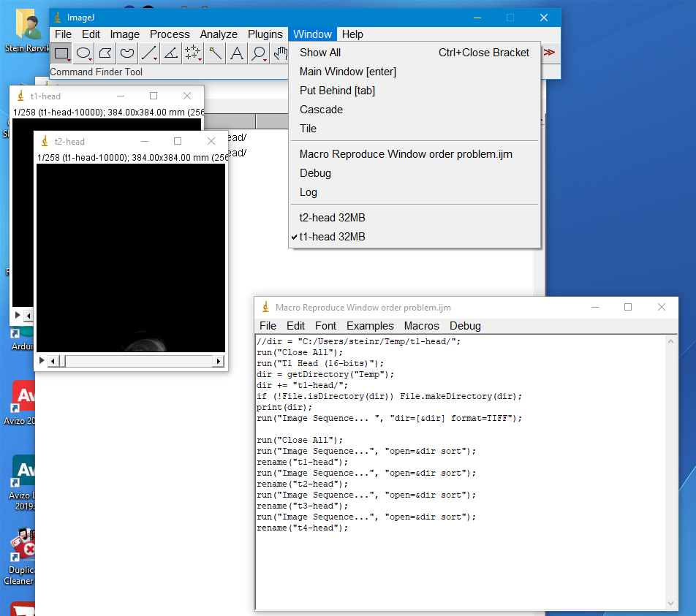Screen dimensions: 696x616
Task: Click right arrow of t2-head slice scrollbar
Action: 218,361
